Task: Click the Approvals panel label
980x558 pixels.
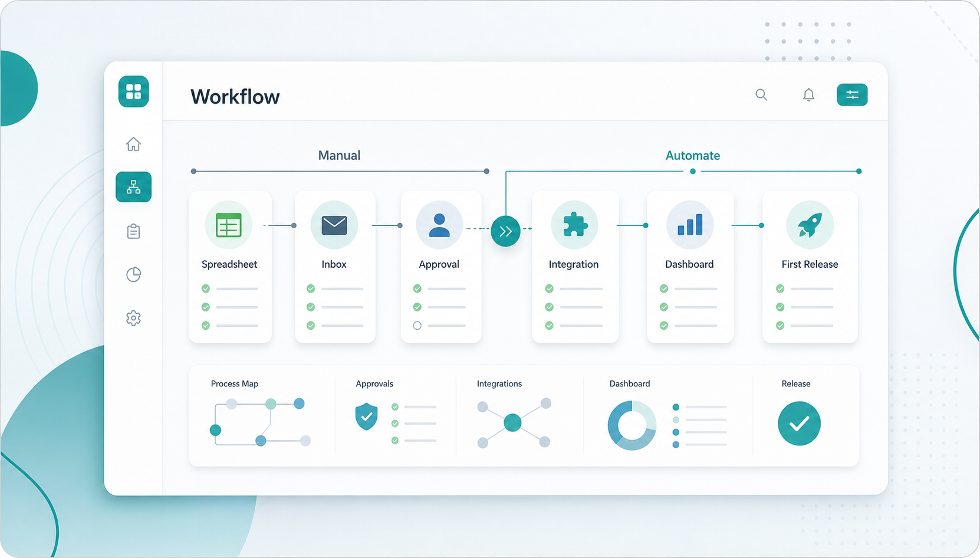Action: (374, 384)
